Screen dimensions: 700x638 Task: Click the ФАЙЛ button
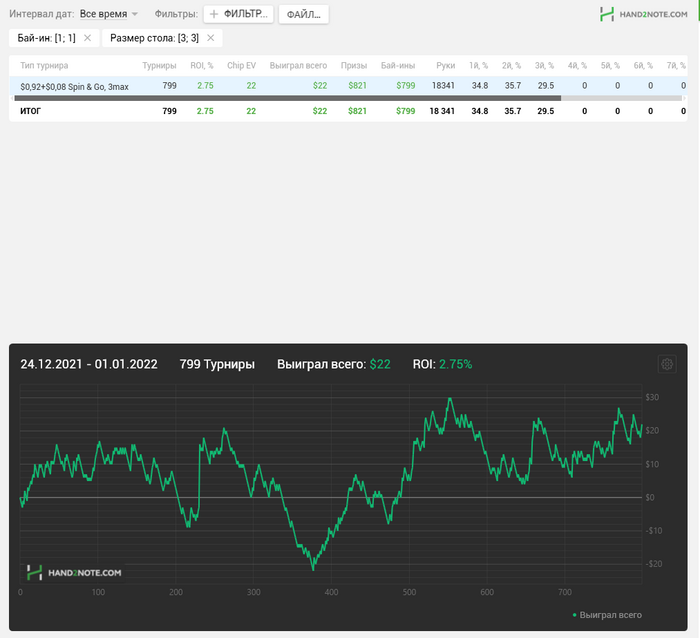pos(303,15)
